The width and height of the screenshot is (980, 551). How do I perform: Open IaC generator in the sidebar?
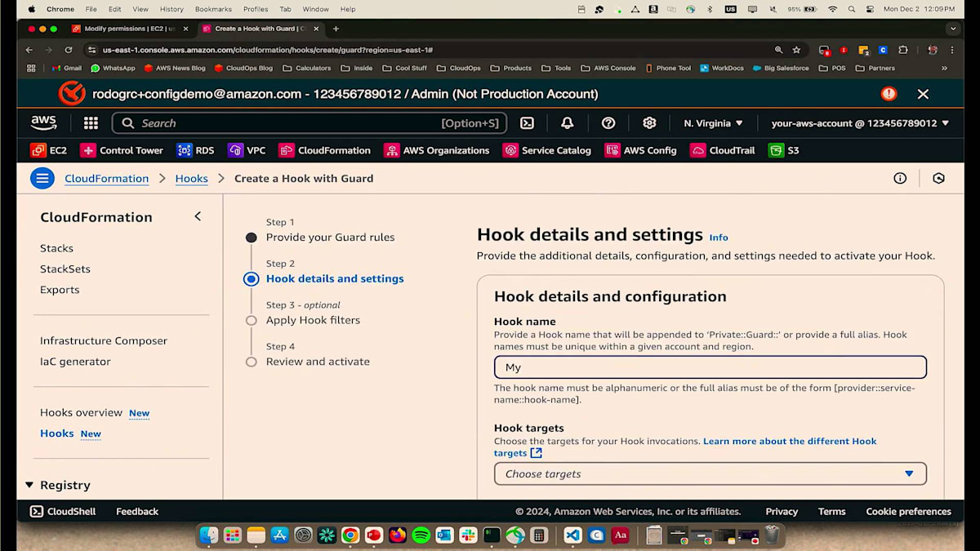[x=75, y=362]
